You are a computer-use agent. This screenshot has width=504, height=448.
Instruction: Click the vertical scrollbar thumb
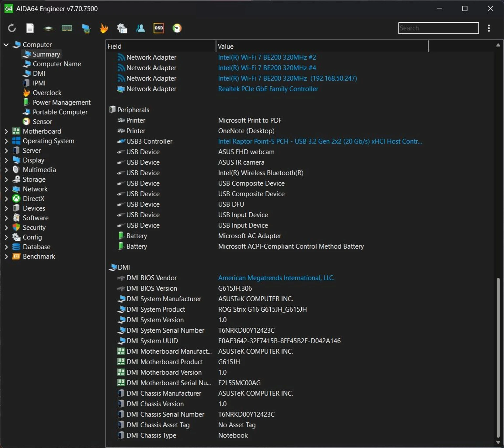coord(498,357)
